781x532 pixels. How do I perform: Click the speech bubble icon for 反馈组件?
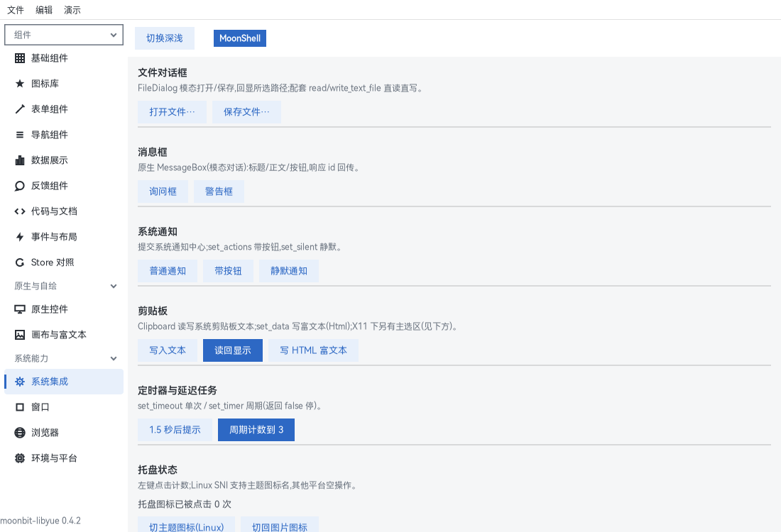pos(19,186)
